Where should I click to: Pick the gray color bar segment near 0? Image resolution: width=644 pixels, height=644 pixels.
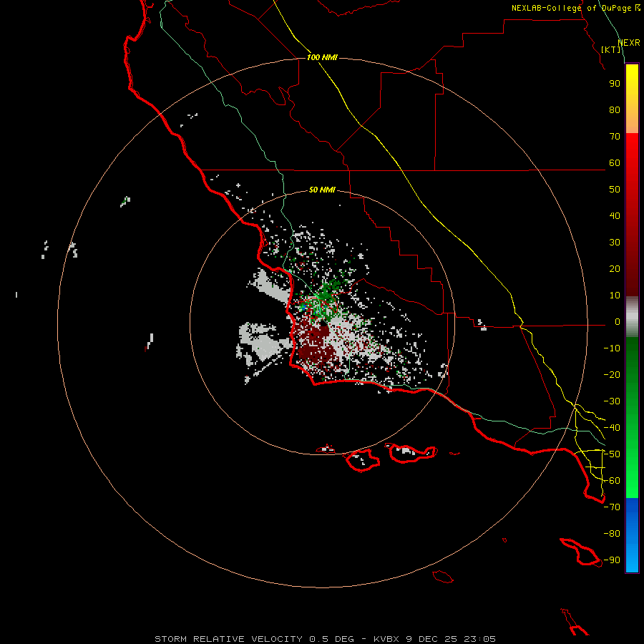(x=632, y=317)
